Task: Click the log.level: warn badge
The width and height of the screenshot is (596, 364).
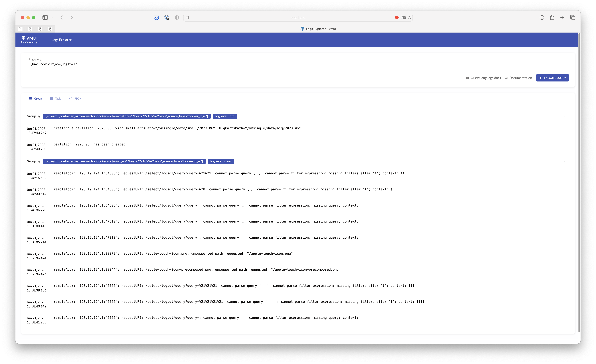Action: click(x=221, y=161)
